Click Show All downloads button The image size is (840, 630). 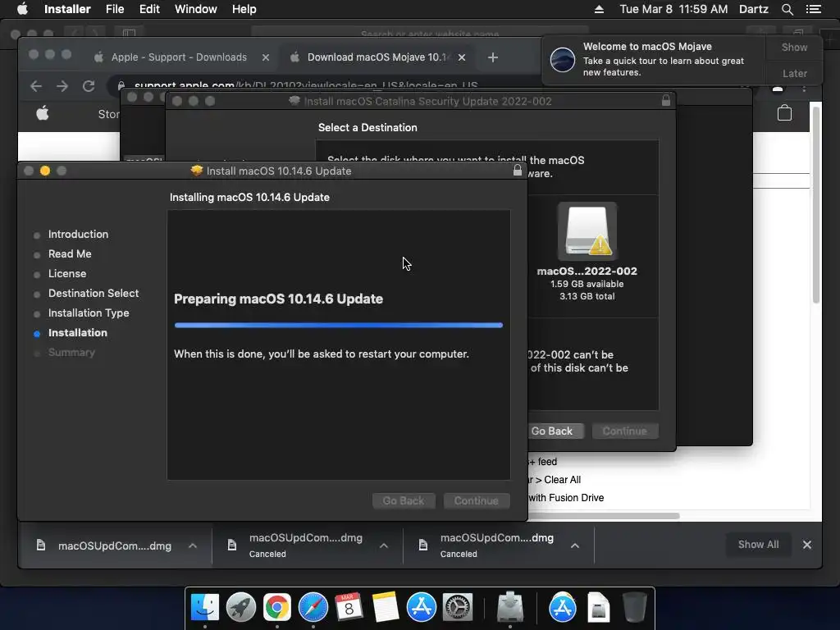(758, 545)
